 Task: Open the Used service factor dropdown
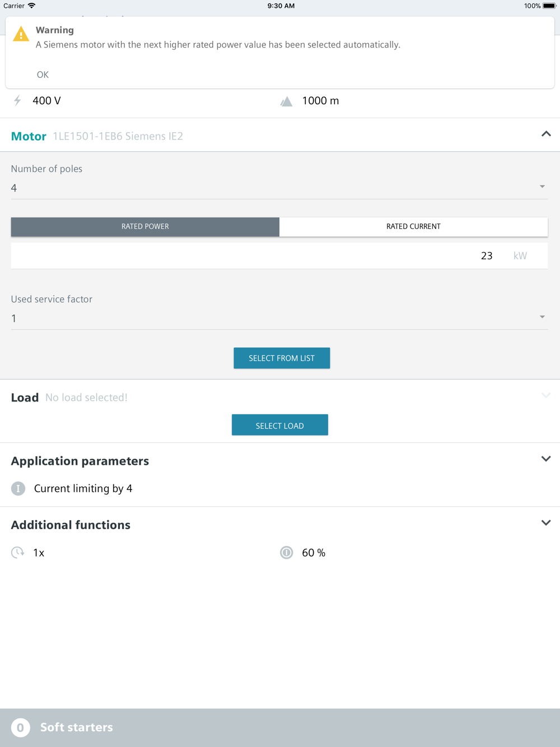(279, 318)
